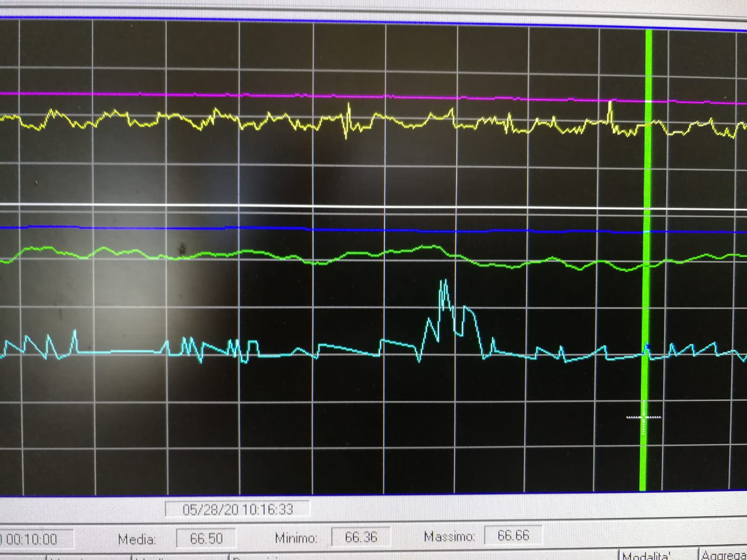This screenshot has height=560, width=747.
Task: Click the date-time field 05/28/20 10:16:33
Action: point(238,509)
